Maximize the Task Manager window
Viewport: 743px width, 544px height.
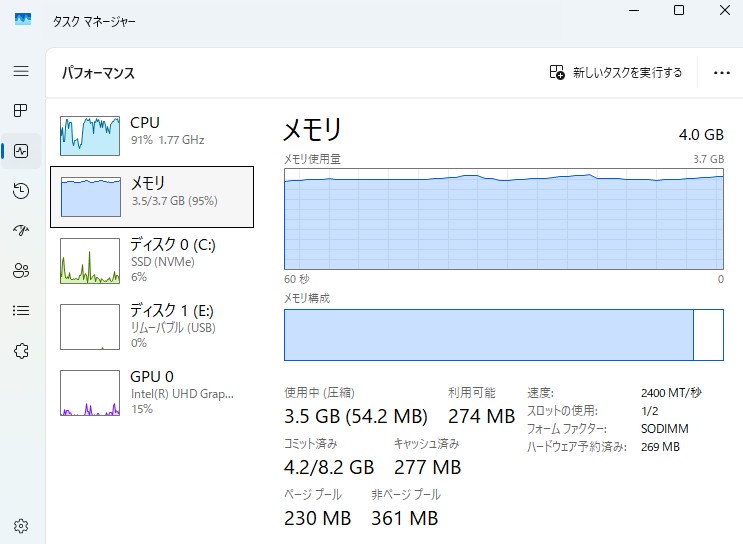click(679, 11)
